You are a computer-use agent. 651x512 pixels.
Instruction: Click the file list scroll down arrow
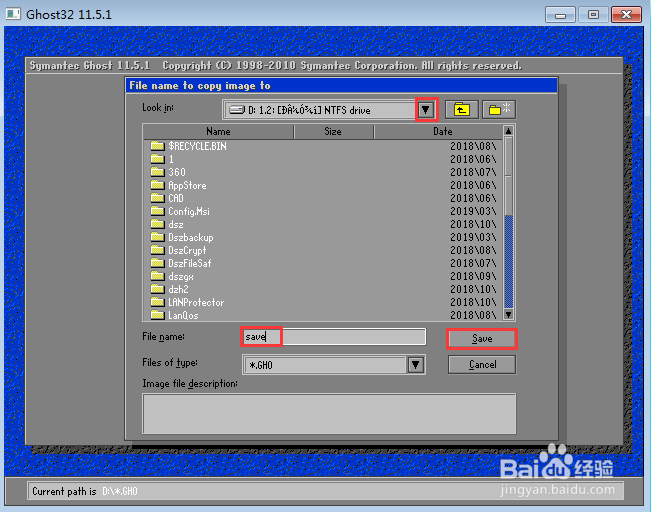(509, 315)
